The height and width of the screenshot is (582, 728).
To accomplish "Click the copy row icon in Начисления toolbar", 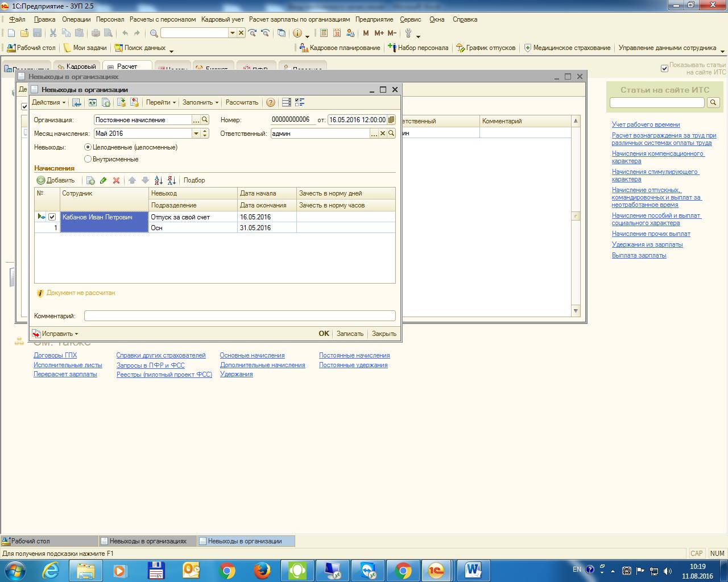I will (x=90, y=180).
